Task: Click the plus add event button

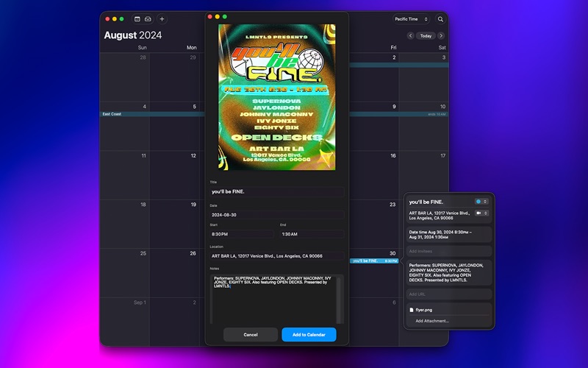Action: [x=162, y=19]
